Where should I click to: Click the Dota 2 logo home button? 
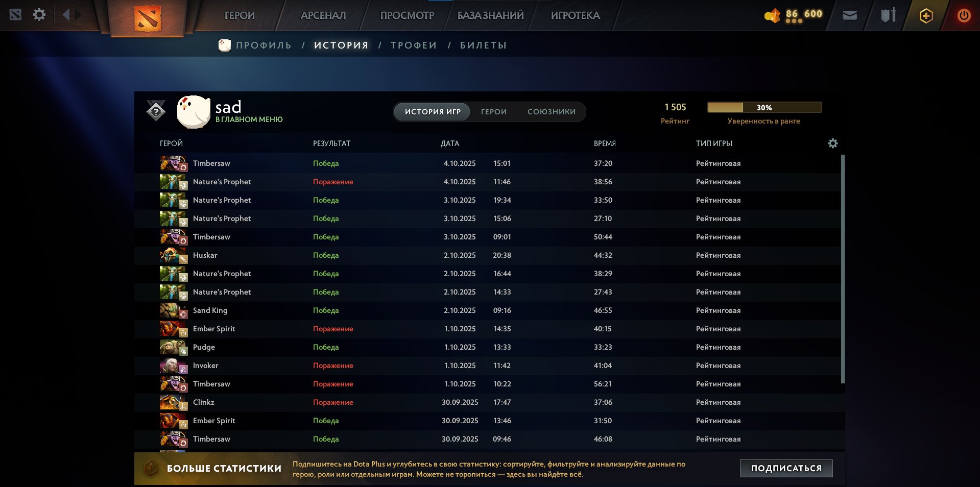coord(147,18)
